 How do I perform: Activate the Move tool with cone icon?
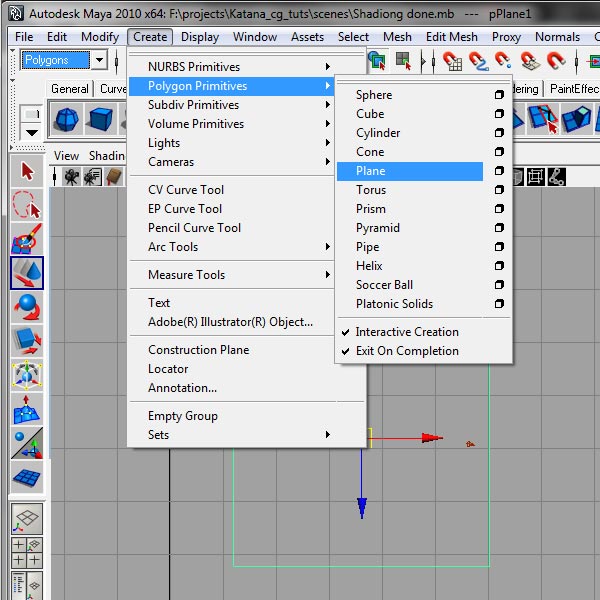[27, 273]
